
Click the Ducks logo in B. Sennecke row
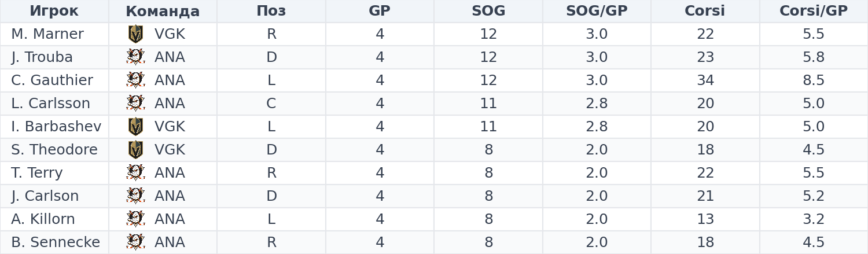[x=135, y=242]
